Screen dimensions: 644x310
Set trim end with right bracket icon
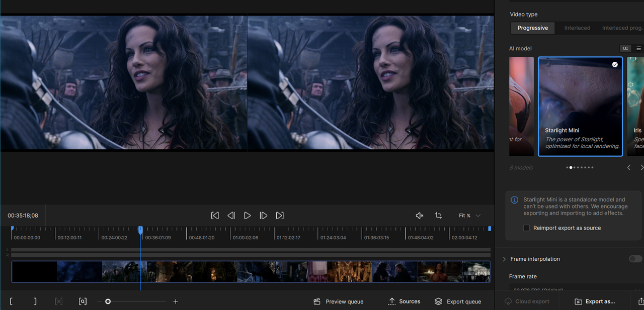pos(35,301)
